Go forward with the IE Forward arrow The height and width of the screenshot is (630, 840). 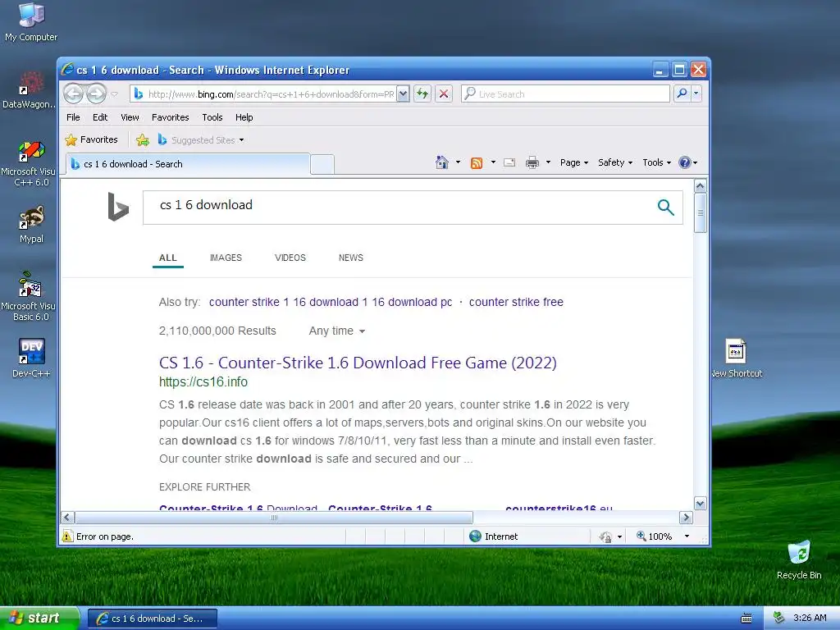97,94
